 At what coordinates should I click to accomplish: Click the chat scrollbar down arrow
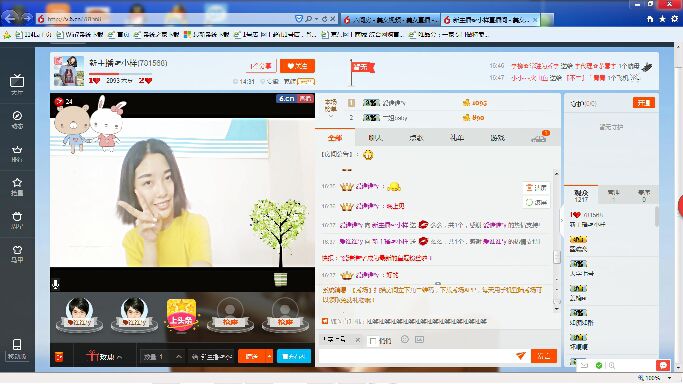(x=556, y=309)
